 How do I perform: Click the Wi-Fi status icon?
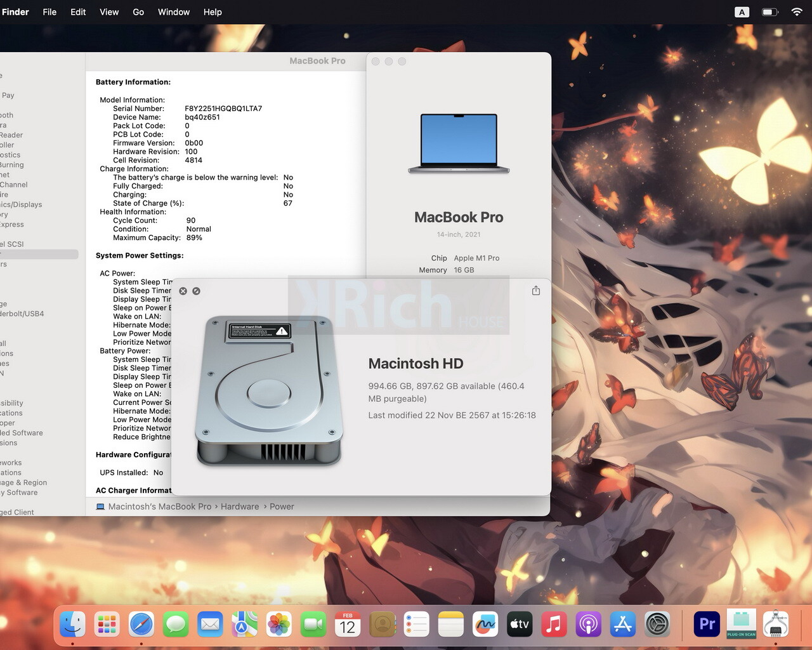coord(797,12)
